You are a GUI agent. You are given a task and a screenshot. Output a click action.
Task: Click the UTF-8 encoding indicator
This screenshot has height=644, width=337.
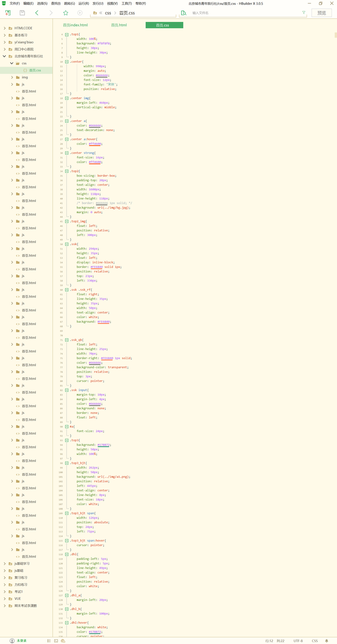coord(298,641)
